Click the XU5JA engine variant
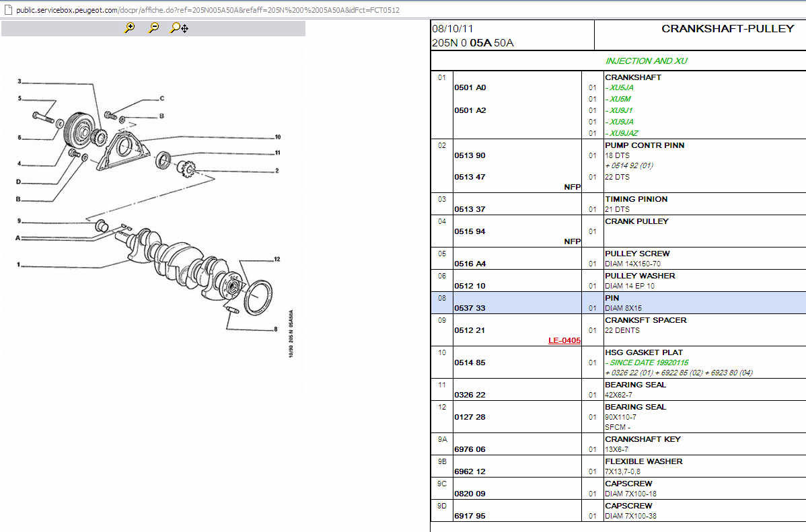The image size is (806, 532). click(x=620, y=87)
